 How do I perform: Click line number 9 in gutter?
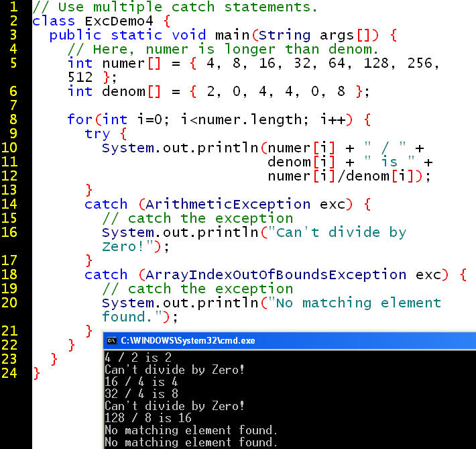tap(13, 134)
